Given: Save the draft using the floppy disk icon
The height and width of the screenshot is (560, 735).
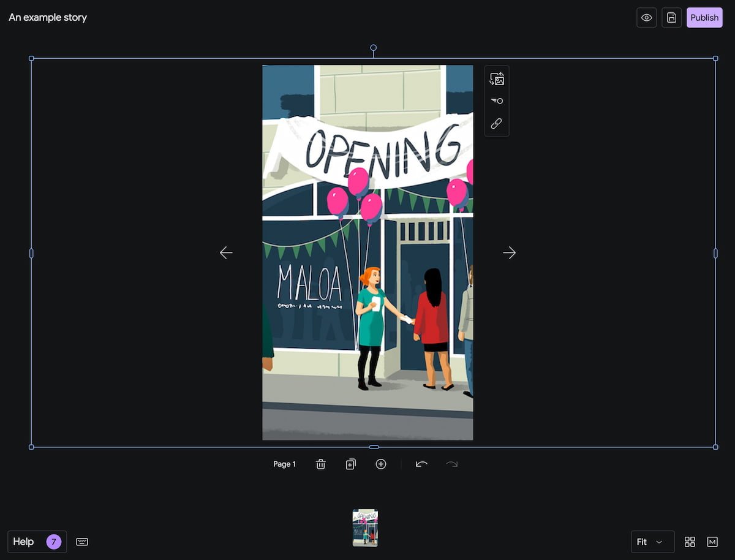Looking at the screenshot, I should pos(671,18).
